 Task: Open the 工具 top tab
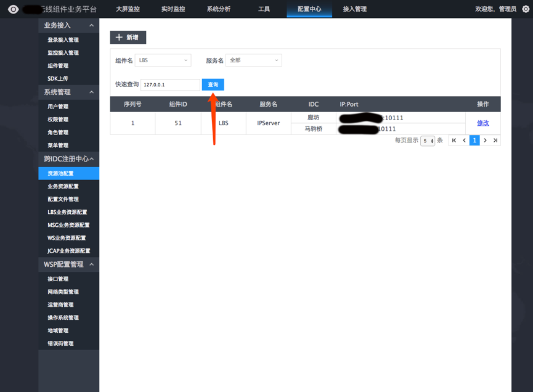(264, 9)
